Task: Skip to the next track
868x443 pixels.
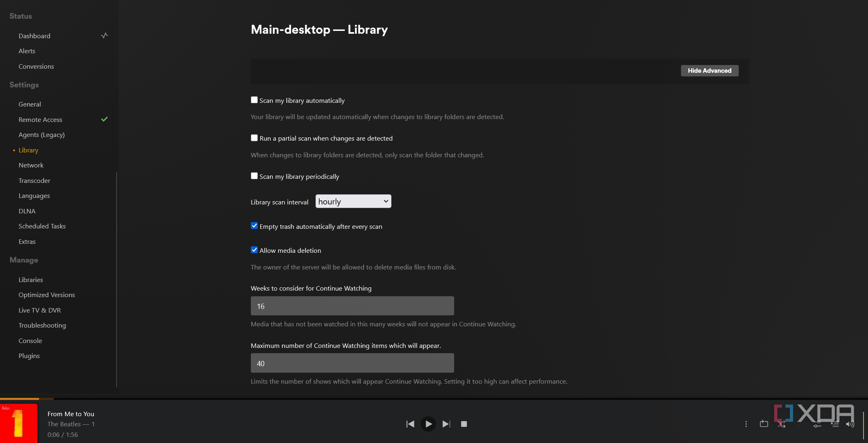Action: [446, 424]
